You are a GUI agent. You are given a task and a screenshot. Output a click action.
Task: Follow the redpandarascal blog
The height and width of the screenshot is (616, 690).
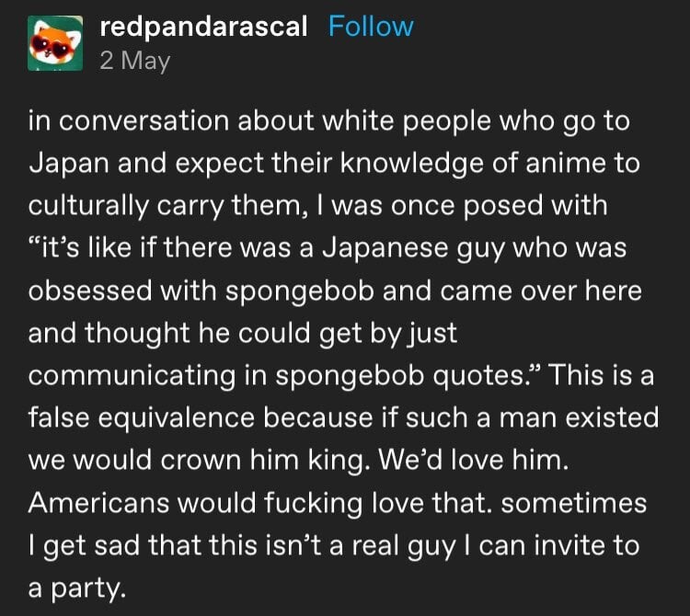tap(371, 27)
